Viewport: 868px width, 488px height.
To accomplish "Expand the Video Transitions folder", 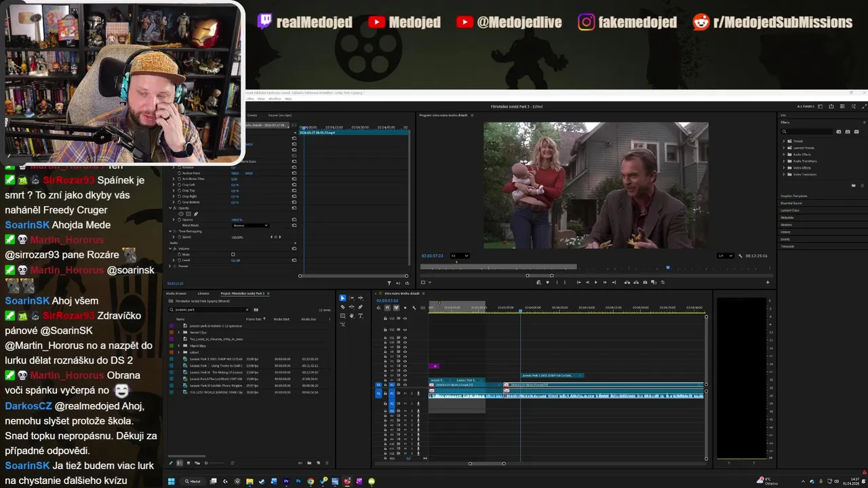I will [784, 174].
